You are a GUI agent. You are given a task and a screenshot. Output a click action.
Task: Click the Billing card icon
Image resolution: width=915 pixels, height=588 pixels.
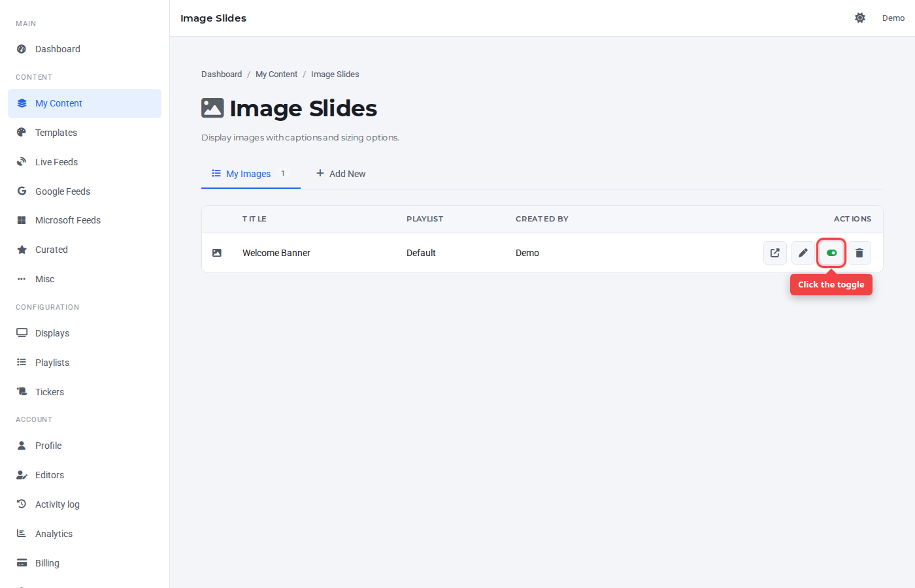pyautogui.click(x=22, y=563)
